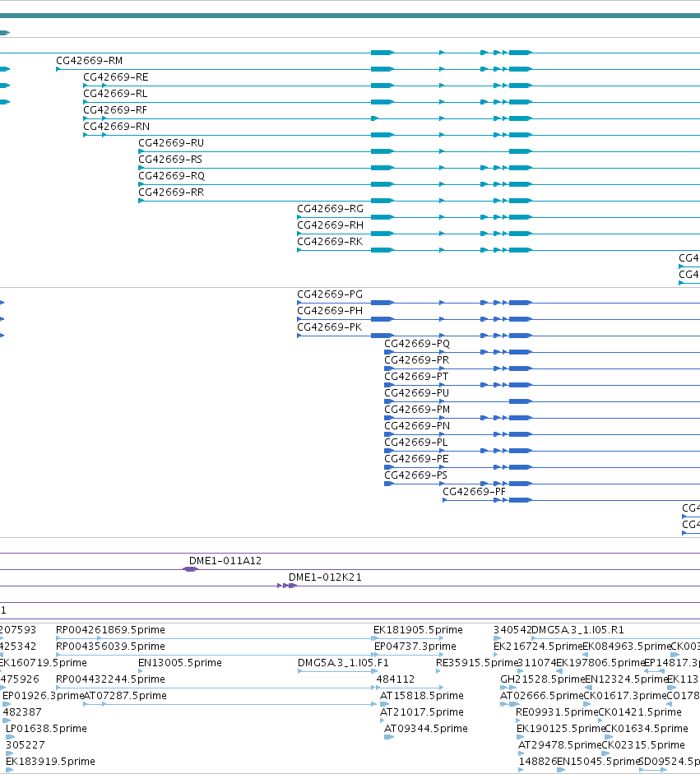
Task: Select the 482387 EST label
Action: tap(22, 711)
